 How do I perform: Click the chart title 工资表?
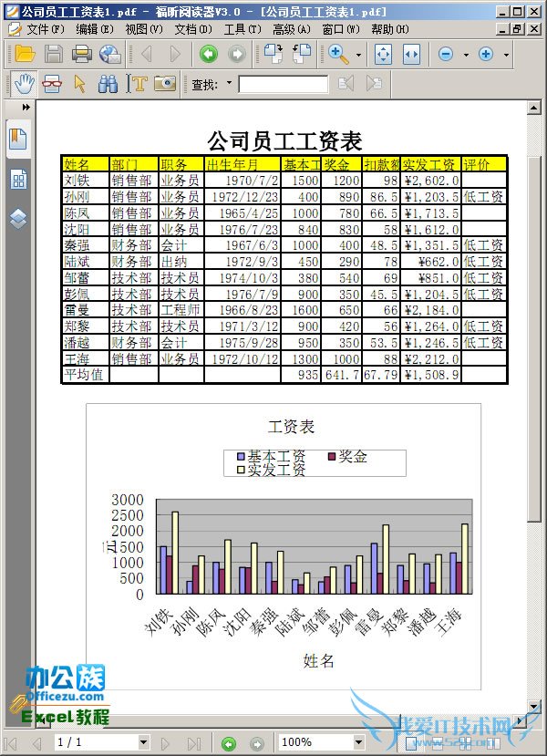[x=291, y=427]
